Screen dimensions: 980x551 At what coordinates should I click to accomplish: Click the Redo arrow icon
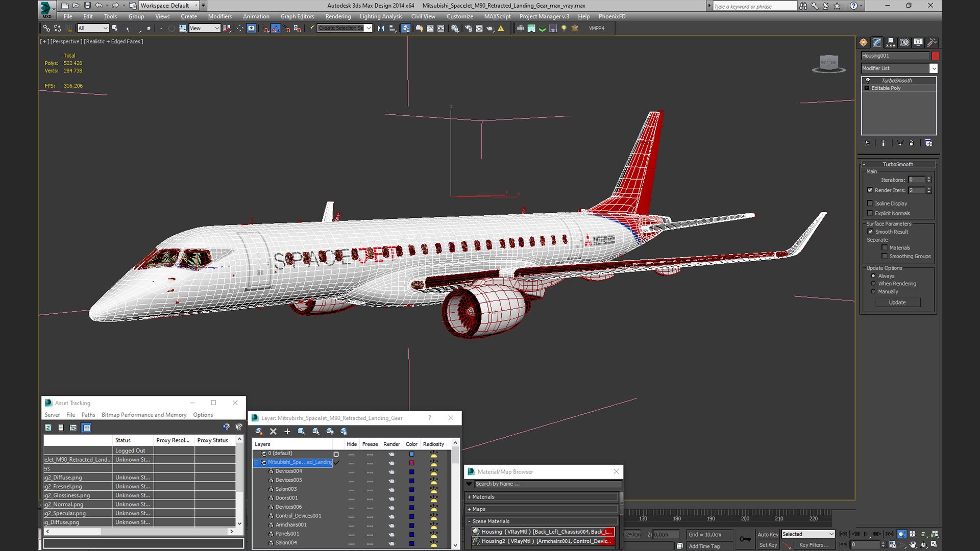click(115, 6)
